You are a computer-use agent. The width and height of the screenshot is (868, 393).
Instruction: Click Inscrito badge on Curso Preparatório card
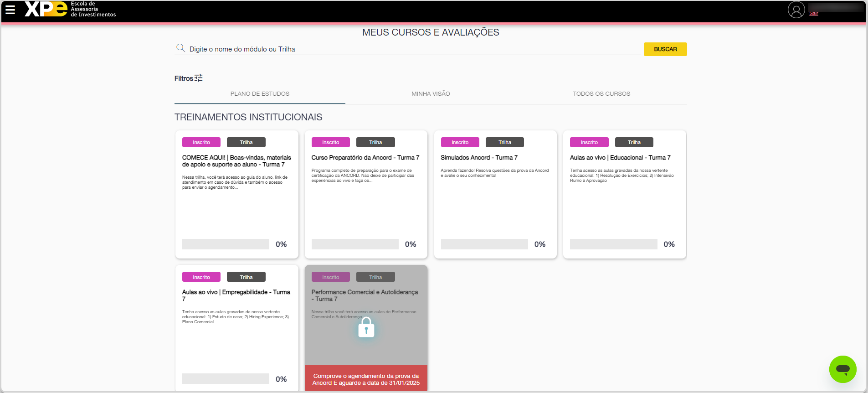[331, 142]
